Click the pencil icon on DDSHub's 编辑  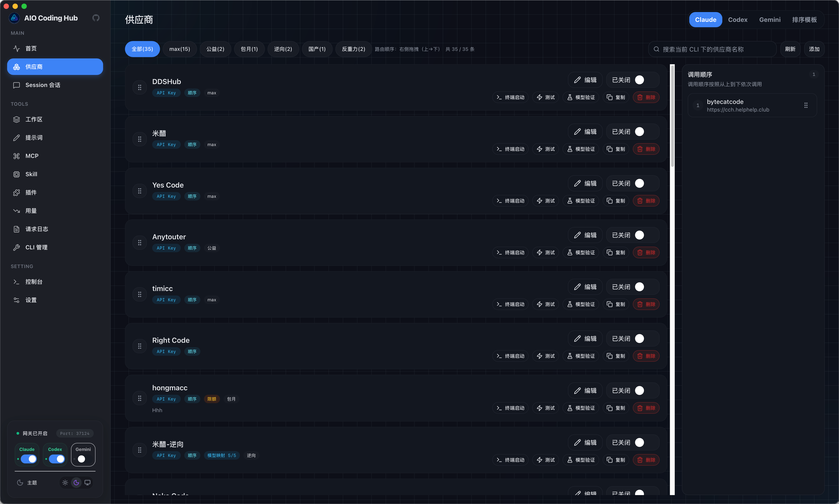pyautogui.click(x=577, y=80)
